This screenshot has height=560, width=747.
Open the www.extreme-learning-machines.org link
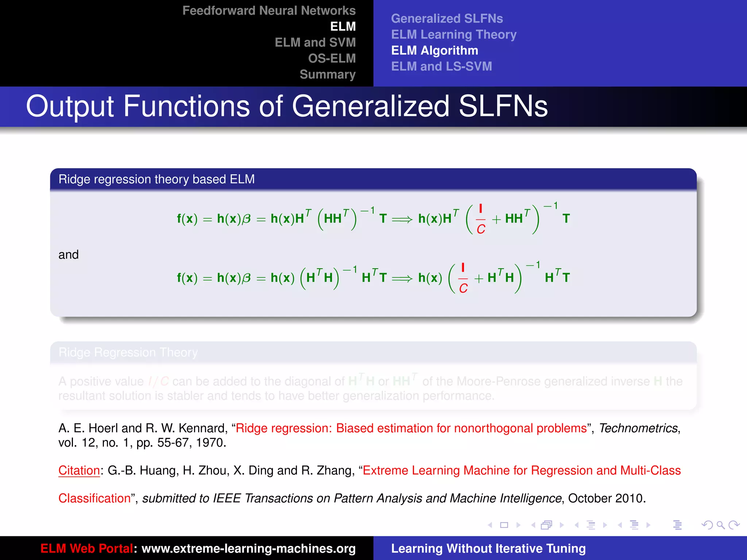pyautogui.click(x=248, y=548)
